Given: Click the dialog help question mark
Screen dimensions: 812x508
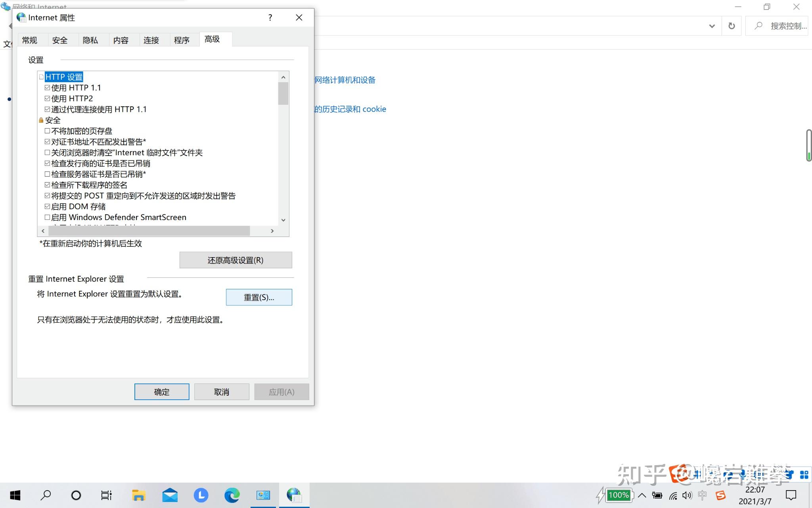Looking at the screenshot, I should (270, 17).
